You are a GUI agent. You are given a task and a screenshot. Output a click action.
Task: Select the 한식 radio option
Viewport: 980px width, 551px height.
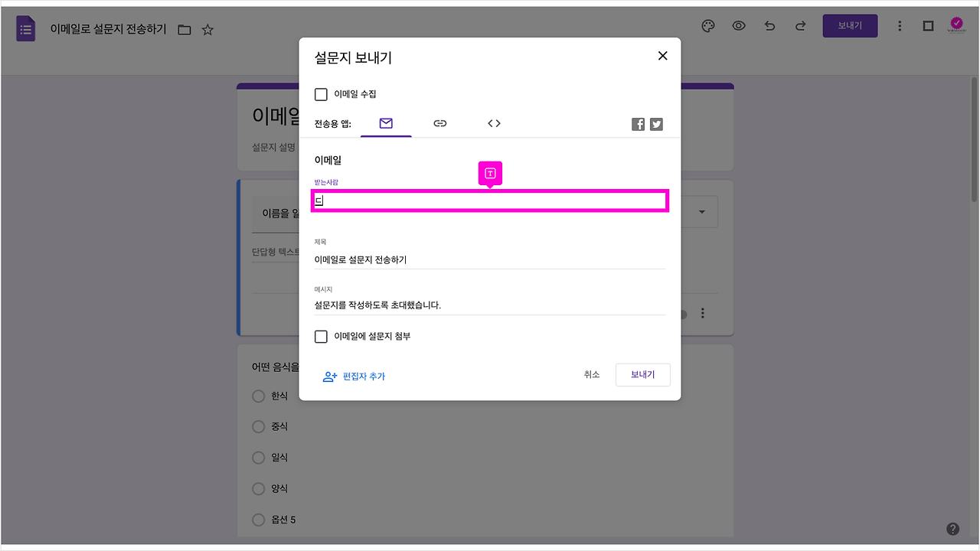click(258, 396)
